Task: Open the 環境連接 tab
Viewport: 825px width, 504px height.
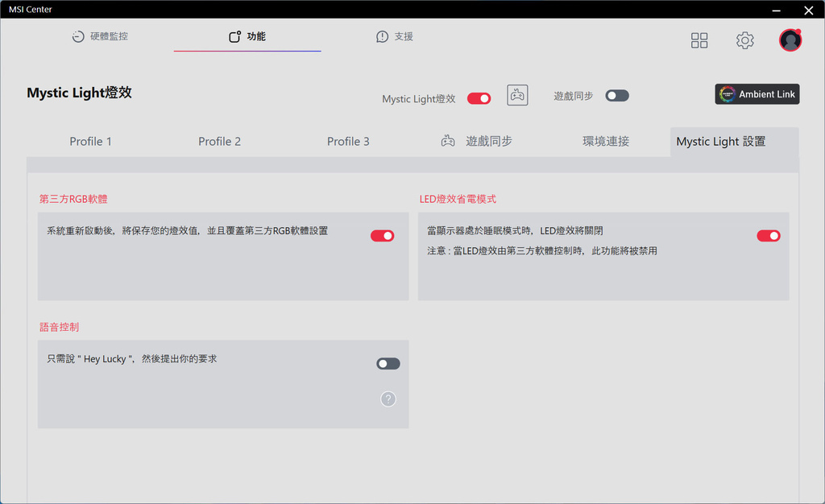Action: (x=606, y=141)
